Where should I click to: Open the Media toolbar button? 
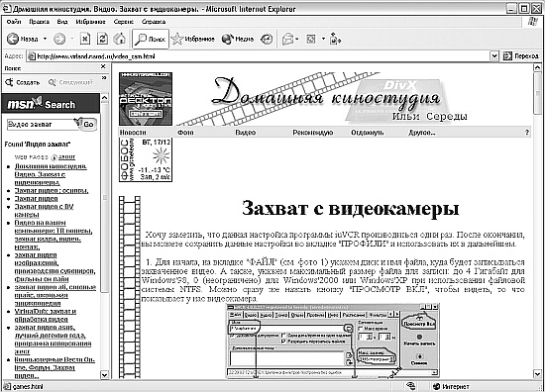pos(238,39)
